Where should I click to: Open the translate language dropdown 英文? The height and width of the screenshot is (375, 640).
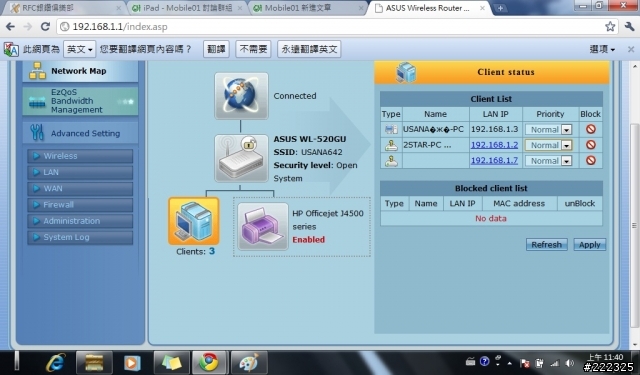point(80,49)
